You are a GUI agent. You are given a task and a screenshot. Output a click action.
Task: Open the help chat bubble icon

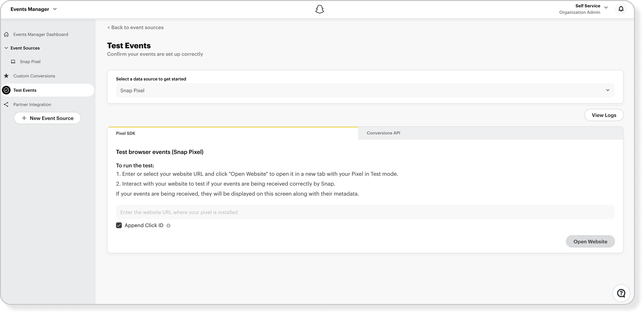click(621, 293)
